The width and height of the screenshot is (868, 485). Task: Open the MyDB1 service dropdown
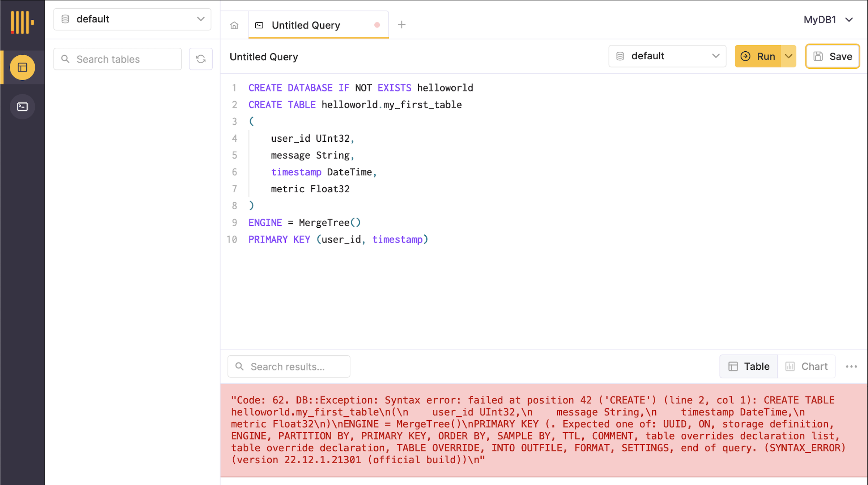coord(829,20)
